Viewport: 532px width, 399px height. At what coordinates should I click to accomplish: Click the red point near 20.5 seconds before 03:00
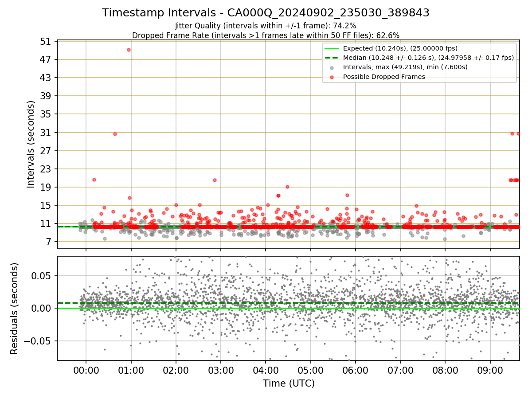(215, 180)
